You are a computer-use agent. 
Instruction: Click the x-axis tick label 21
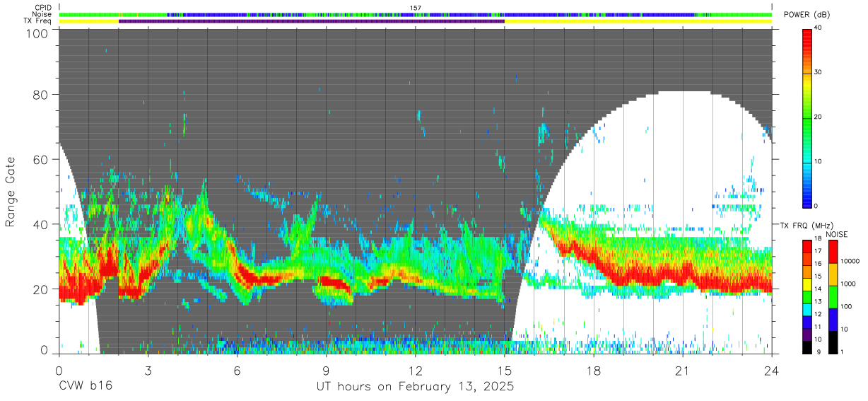pos(682,371)
